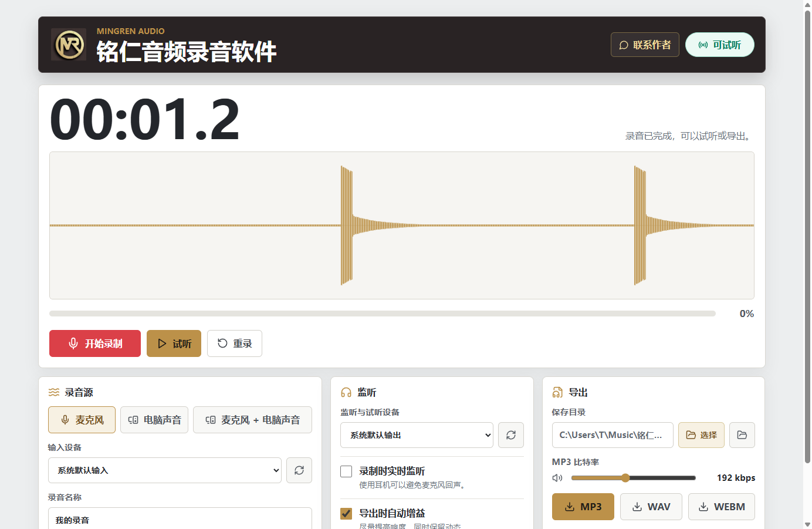Screen dimensions: 812x529
Task: Refresh the input device list
Action: pos(299,470)
